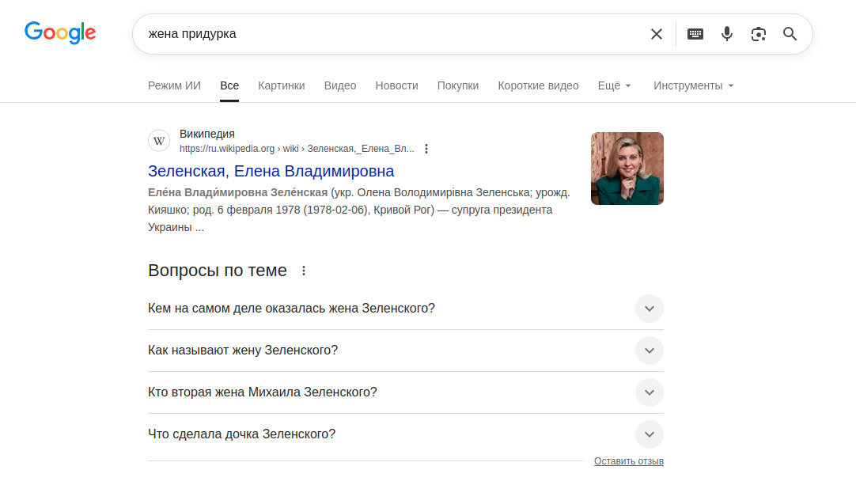Switch to the Новости tab

[x=396, y=85]
